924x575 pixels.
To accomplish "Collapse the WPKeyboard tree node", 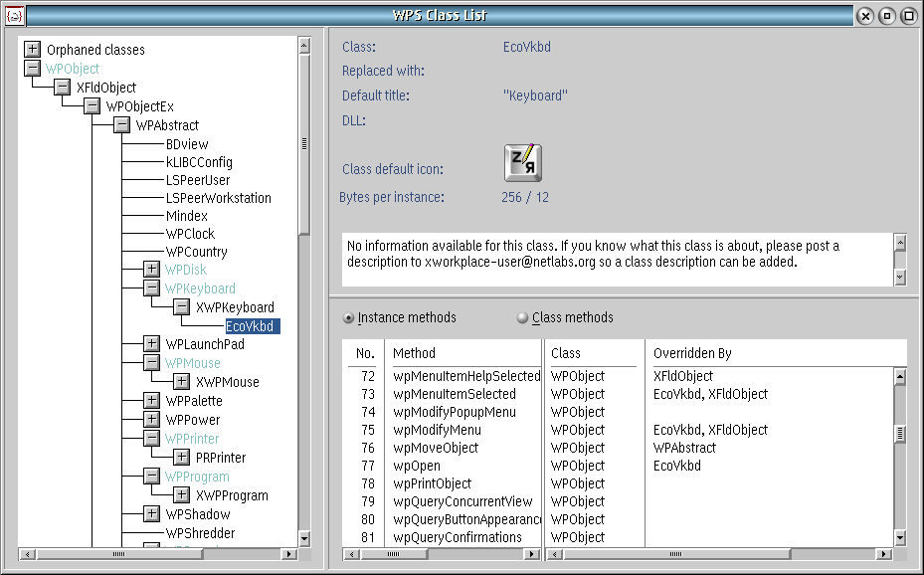I will (151, 288).
